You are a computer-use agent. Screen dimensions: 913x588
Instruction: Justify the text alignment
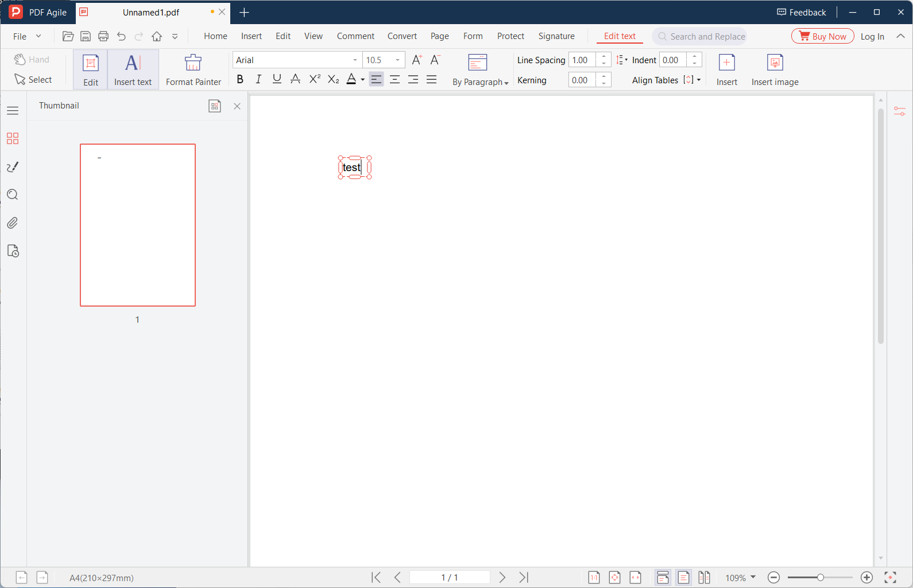[x=431, y=79]
